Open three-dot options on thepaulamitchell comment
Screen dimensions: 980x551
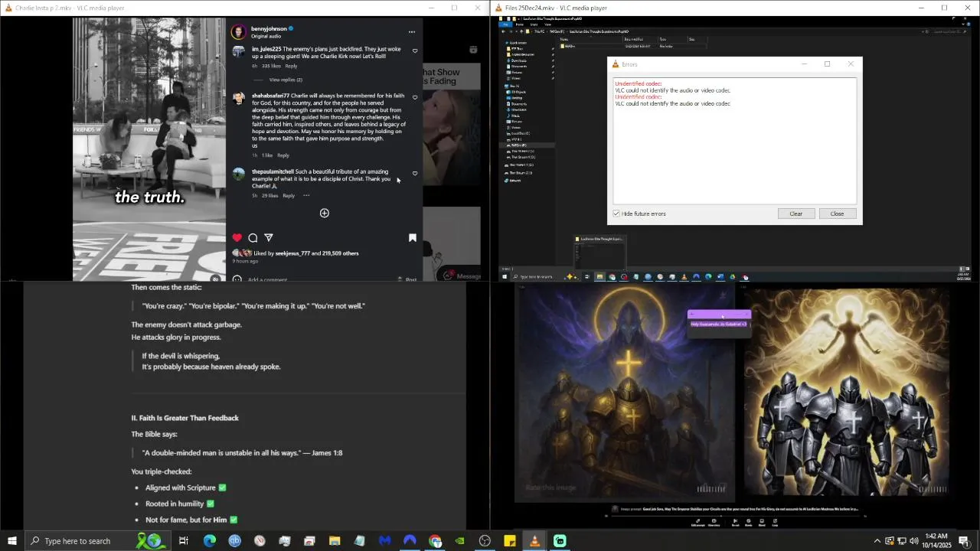point(306,196)
